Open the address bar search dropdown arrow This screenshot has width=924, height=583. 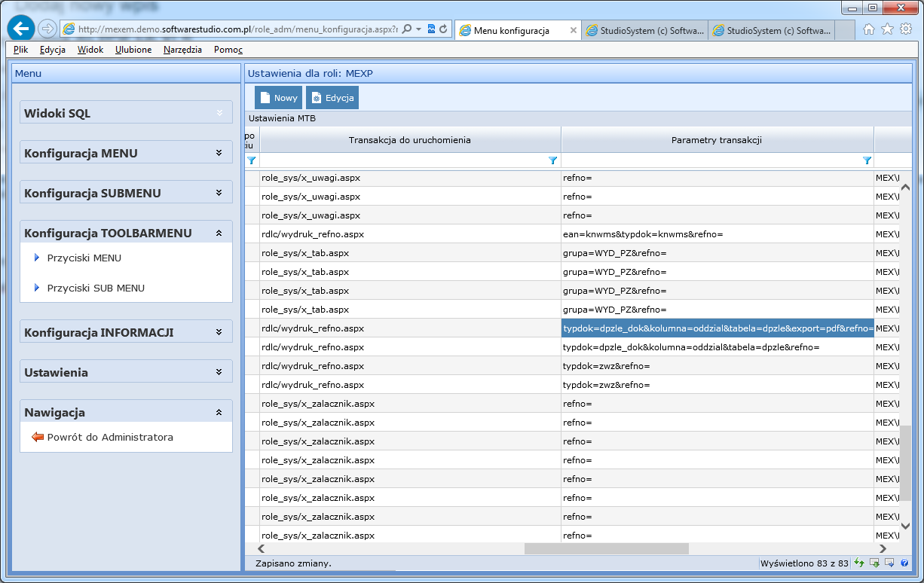[418, 29]
